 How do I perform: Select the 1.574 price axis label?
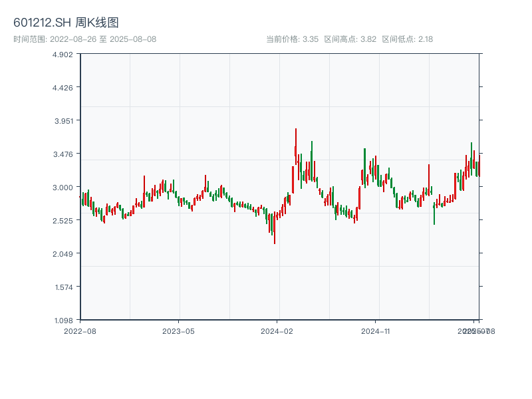(x=63, y=287)
